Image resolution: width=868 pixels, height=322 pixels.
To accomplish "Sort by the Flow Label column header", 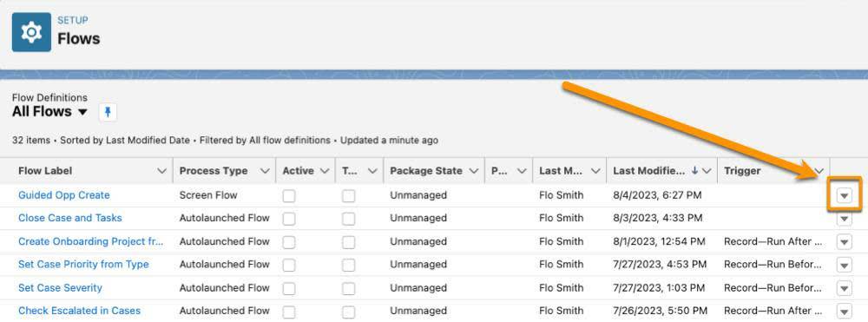I will [x=45, y=171].
